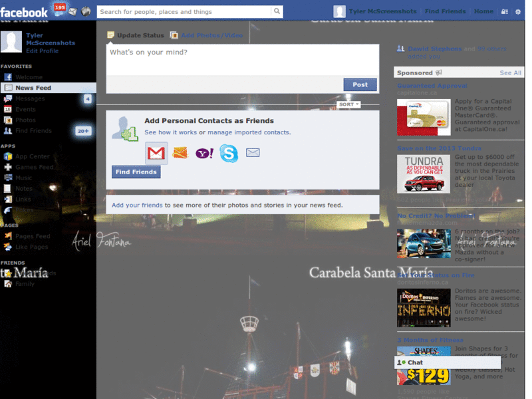Open the privacy shortcuts lock icon
This screenshot has height=399, width=532.
click(x=505, y=11)
